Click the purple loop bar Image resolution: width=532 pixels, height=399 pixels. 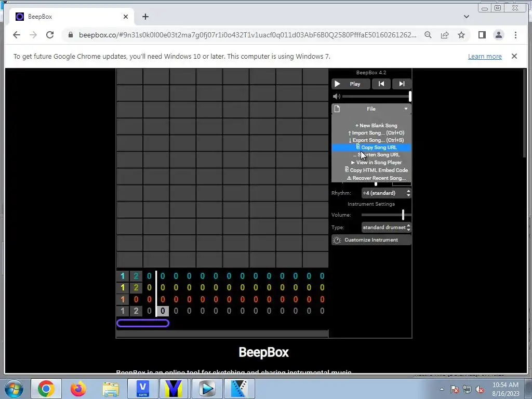tap(143, 323)
